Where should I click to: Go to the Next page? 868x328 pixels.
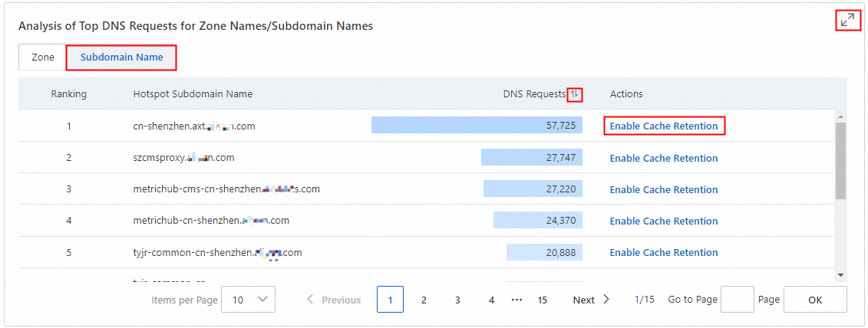pos(591,300)
